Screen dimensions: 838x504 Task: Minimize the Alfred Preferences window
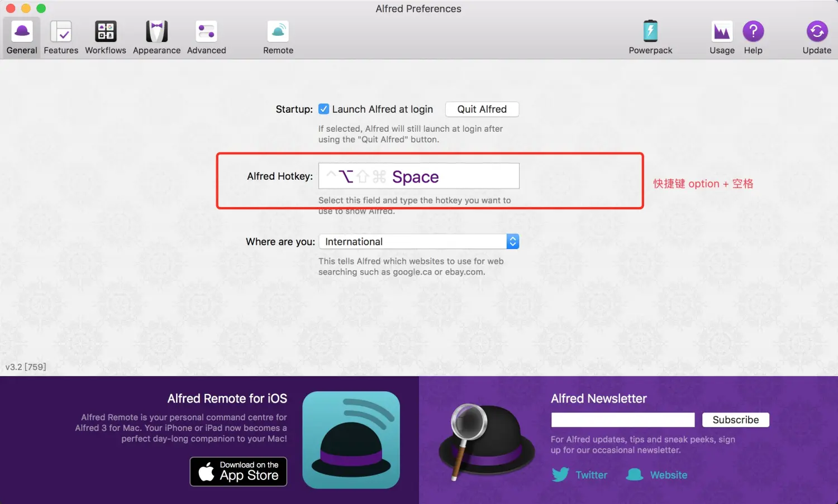26,8
